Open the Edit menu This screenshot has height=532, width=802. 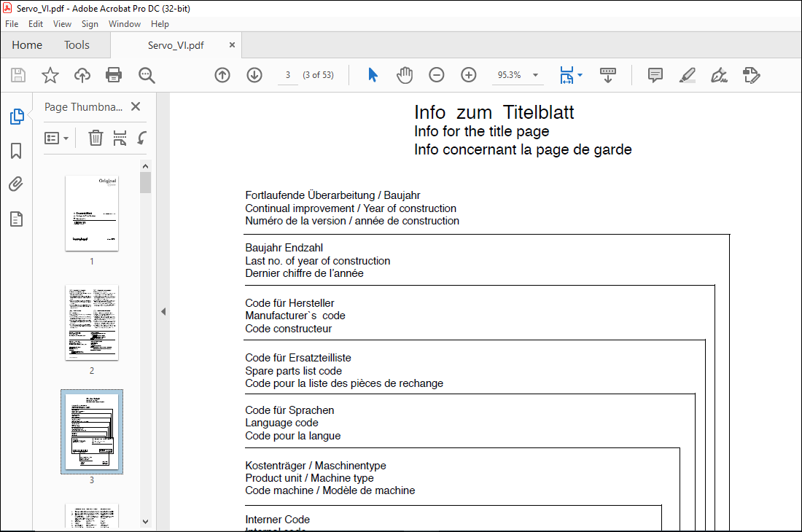point(36,24)
